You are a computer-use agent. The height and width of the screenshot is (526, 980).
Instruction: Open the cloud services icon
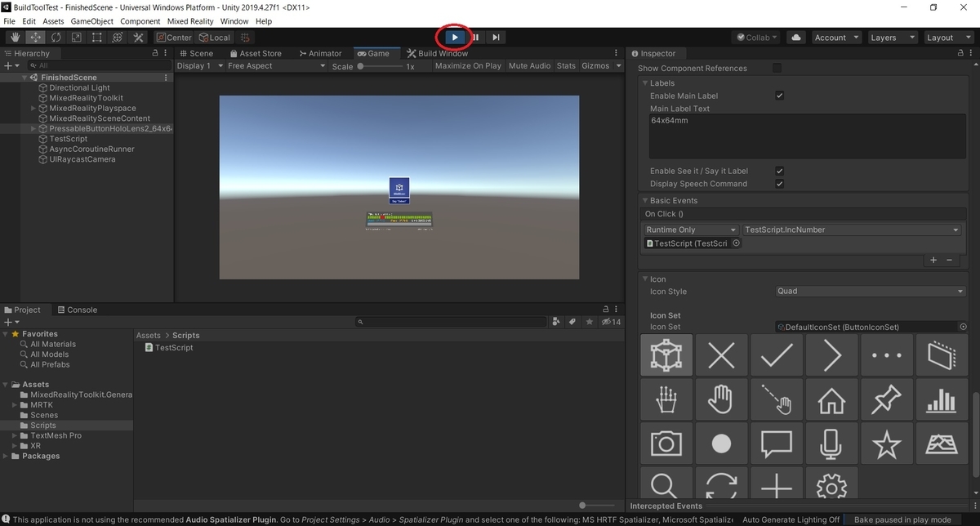click(x=796, y=38)
